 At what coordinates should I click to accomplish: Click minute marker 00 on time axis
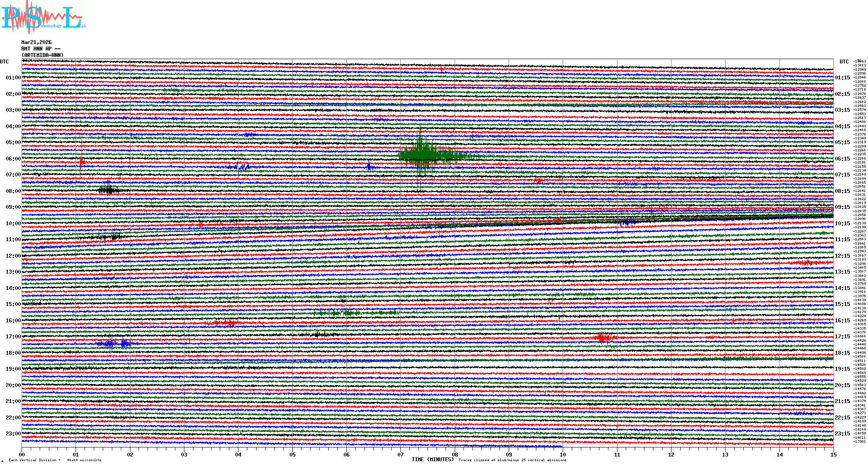[22, 455]
